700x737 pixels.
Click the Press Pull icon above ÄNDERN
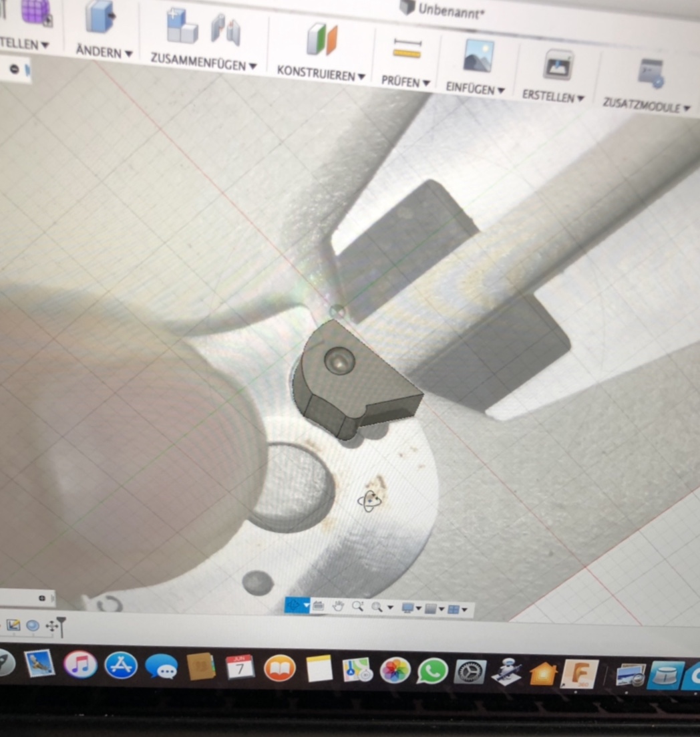100,18
